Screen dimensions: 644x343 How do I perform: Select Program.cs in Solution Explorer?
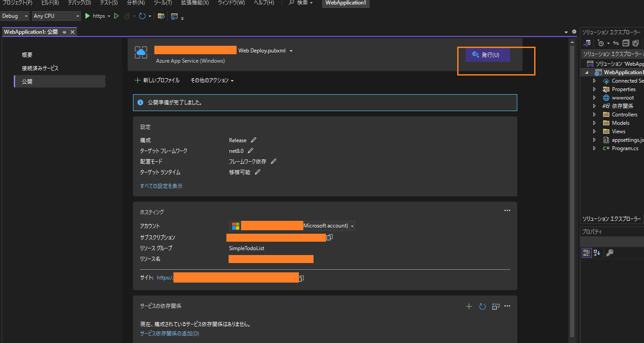click(625, 148)
